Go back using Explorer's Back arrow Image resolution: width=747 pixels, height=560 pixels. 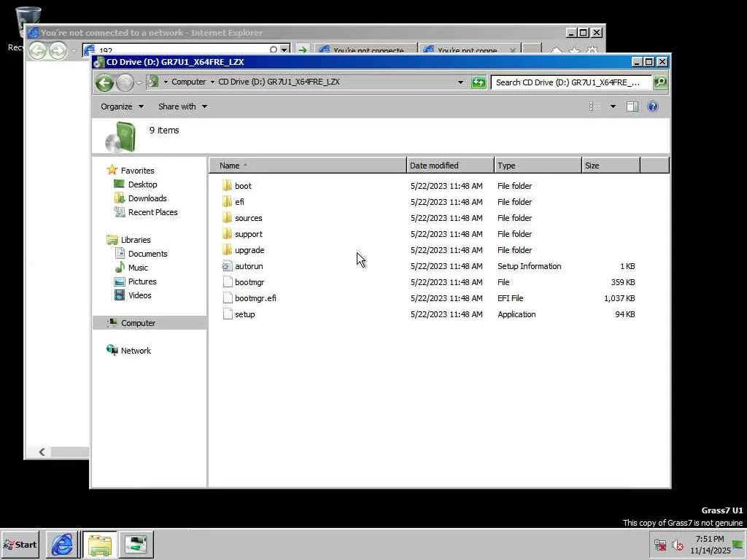104,83
